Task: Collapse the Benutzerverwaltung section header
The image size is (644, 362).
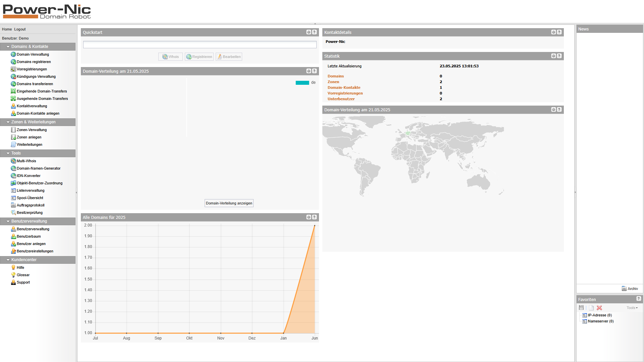Action: pyautogui.click(x=8, y=221)
